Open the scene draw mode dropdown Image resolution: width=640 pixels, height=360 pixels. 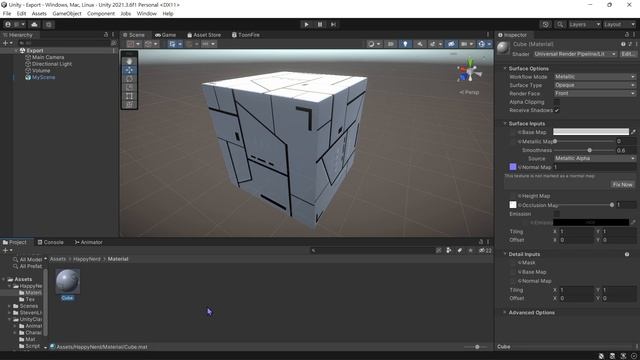pyautogui.click(x=373, y=44)
